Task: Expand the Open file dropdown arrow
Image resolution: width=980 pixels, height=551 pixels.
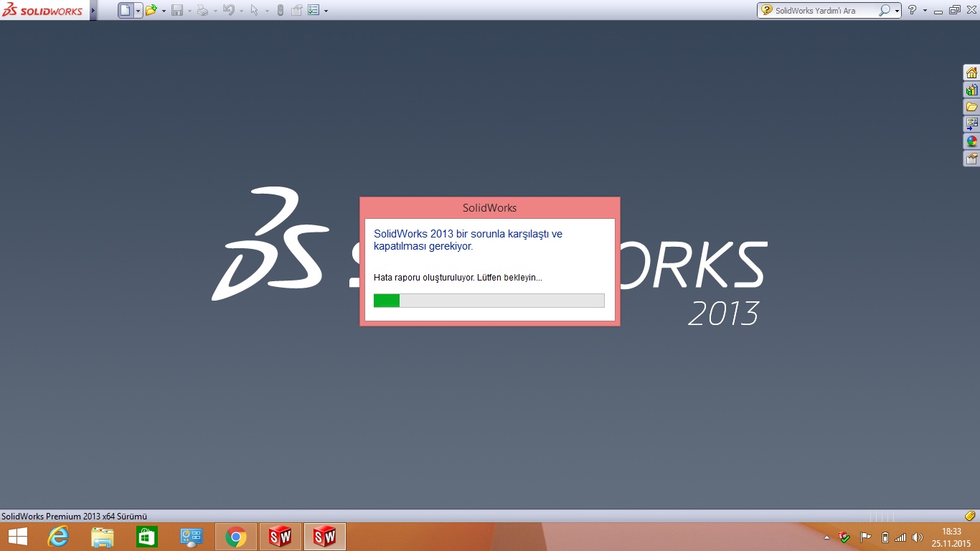Action: tap(164, 11)
